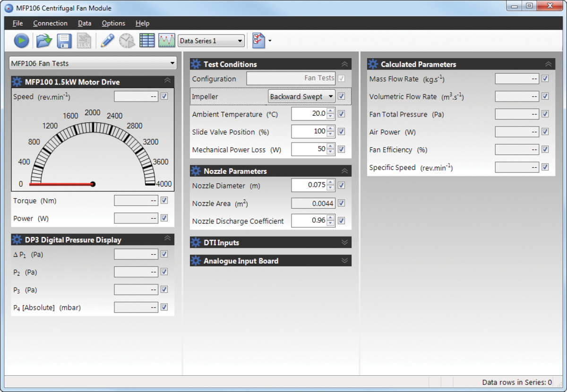Click the Ambient Temperature spinner arrows
The height and width of the screenshot is (392, 567).
coord(331,114)
